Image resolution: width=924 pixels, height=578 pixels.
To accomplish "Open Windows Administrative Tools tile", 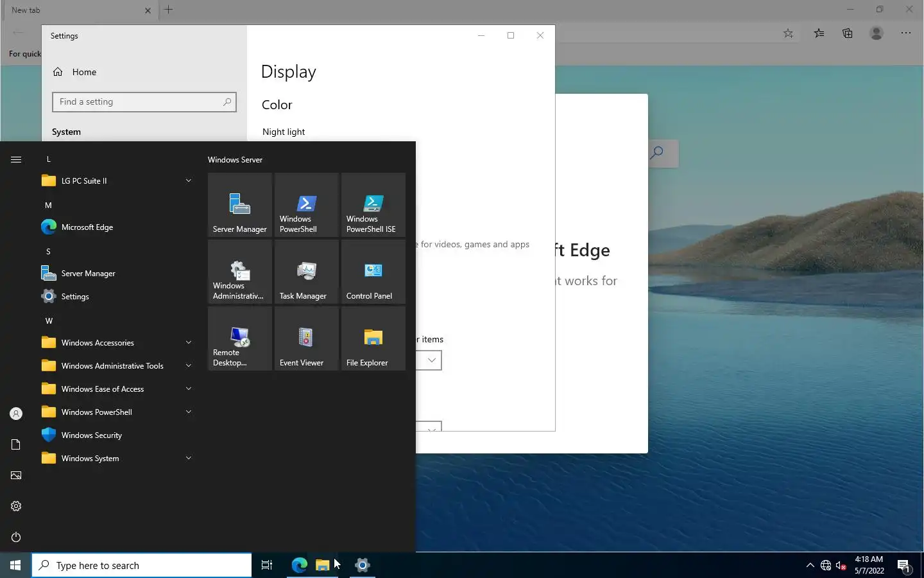I will (240, 272).
